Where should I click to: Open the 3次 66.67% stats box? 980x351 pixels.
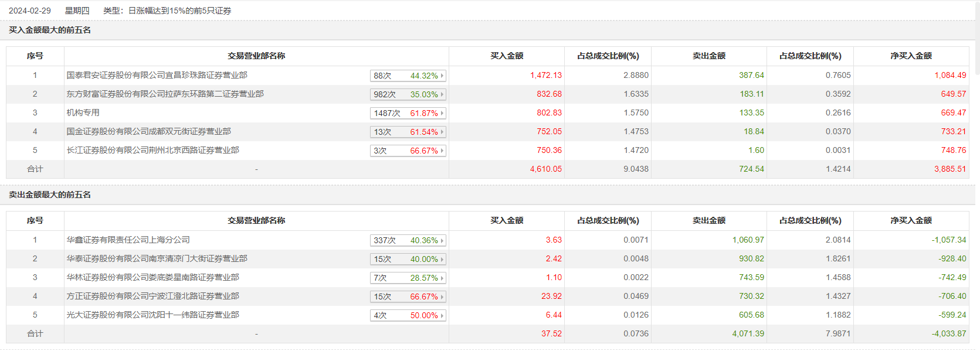[x=408, y=151]
